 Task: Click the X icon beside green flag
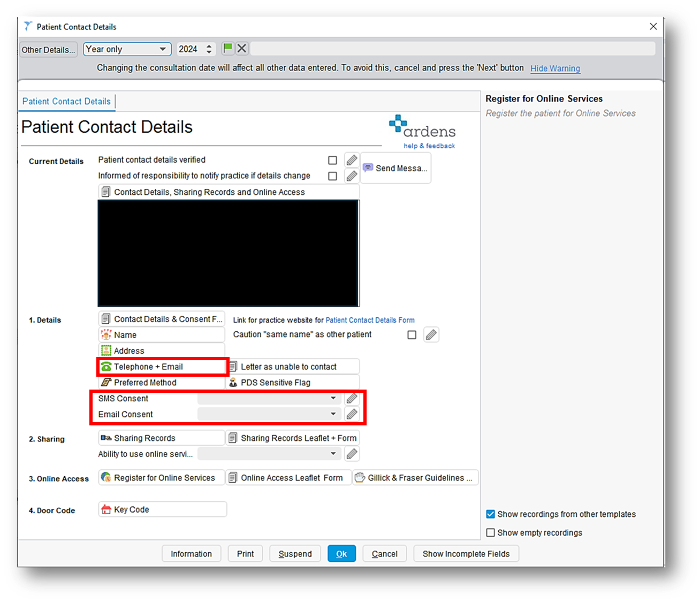pyautogui.click(x=242, y=49)
